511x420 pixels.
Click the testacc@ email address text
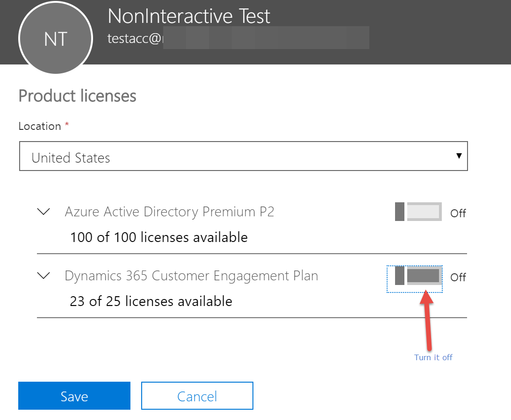[134, 38]
